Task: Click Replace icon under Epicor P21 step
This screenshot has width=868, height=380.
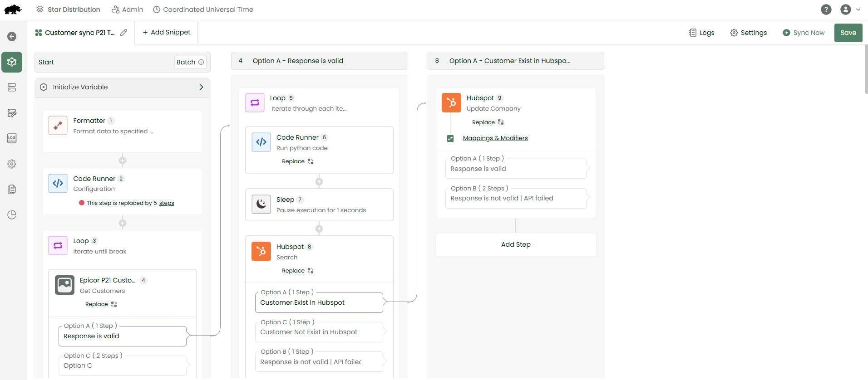Action: (114, 304)
